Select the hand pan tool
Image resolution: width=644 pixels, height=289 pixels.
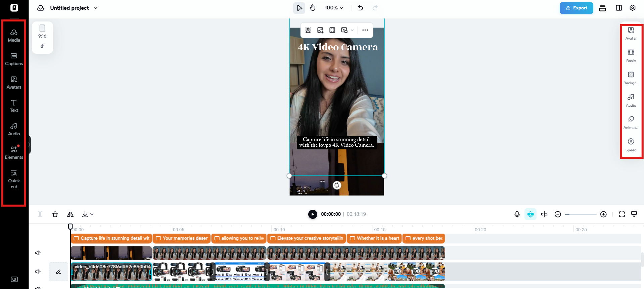[313, 8]
